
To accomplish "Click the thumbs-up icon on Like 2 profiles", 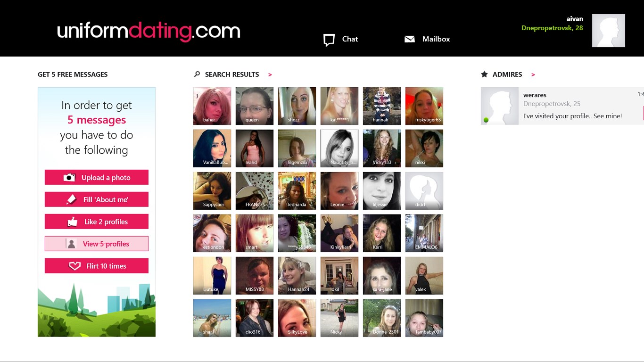I will [x=72, y=222].
